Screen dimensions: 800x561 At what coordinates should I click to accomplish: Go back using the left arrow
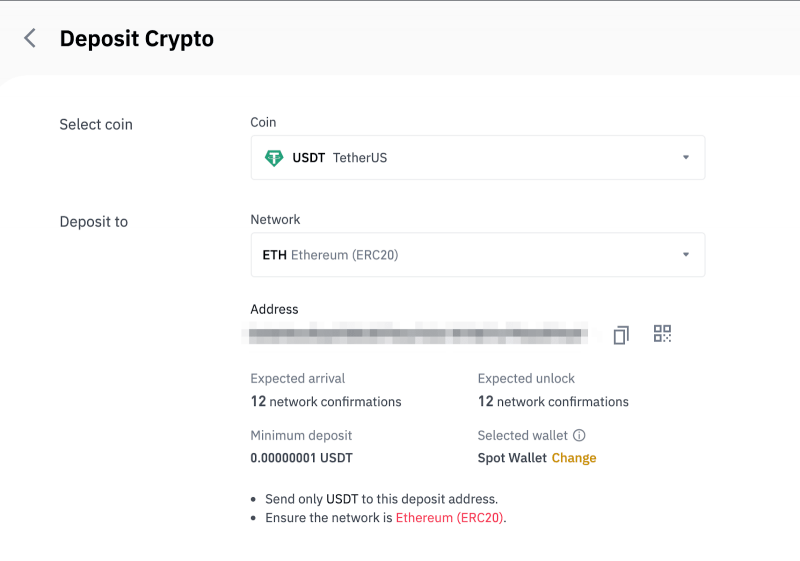tap(30, 39)
